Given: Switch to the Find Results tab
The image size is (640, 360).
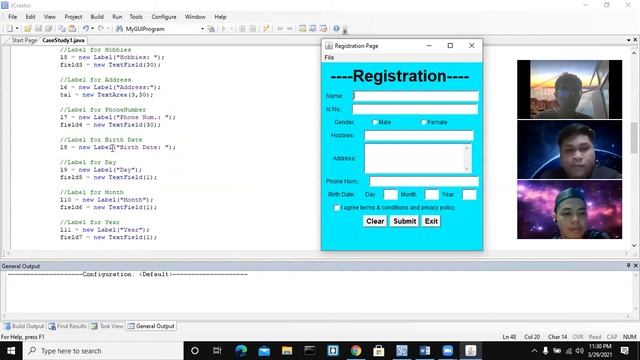Looking at the screenshot, I should [68, 326].
